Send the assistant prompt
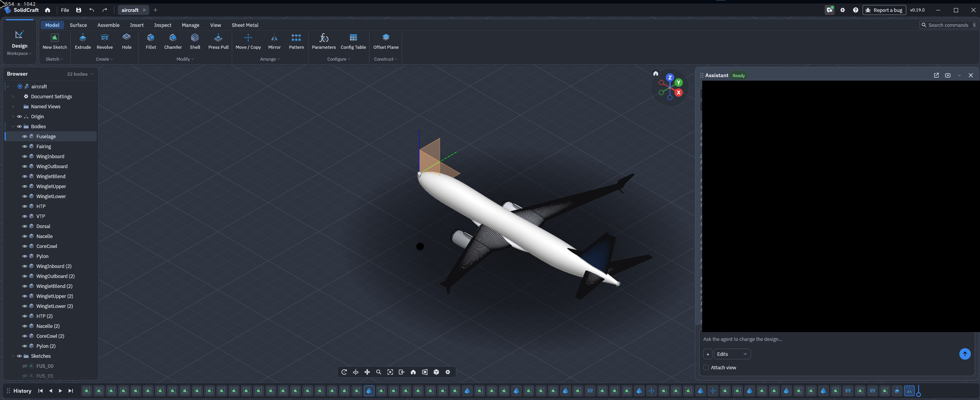The height and width of the screenshot is (400, 980). coord(965,354)
